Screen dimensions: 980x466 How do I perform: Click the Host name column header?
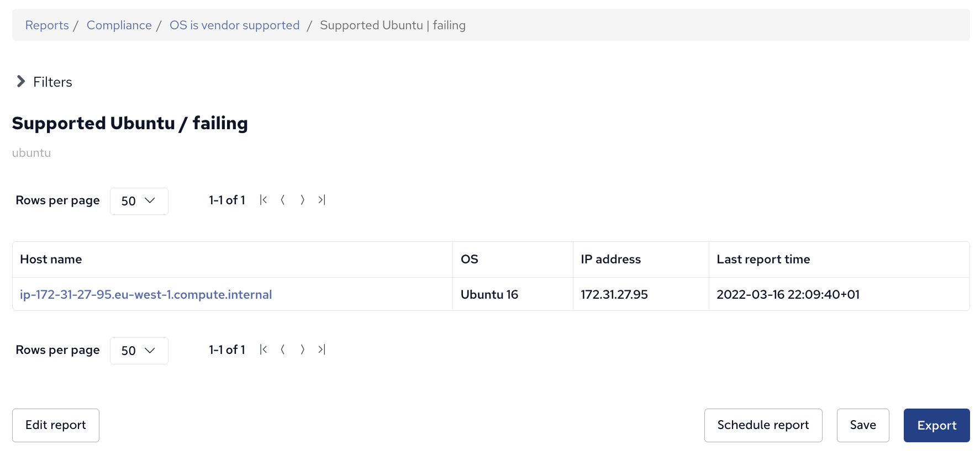click(233, 260)
